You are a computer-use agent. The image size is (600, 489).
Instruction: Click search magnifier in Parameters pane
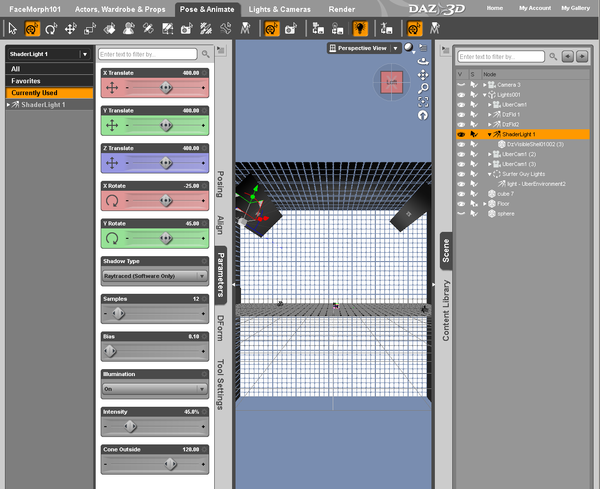click(x=205, y=54)
